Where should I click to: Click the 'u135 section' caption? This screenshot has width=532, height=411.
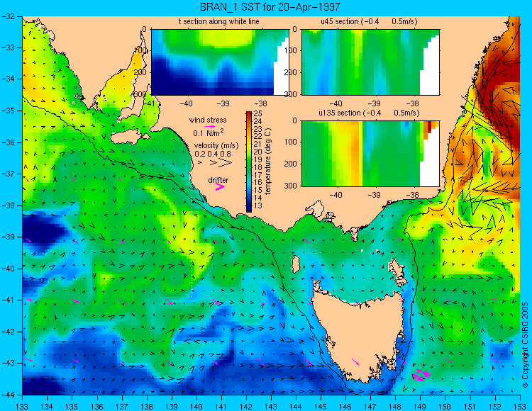click(x=340, y=113)
